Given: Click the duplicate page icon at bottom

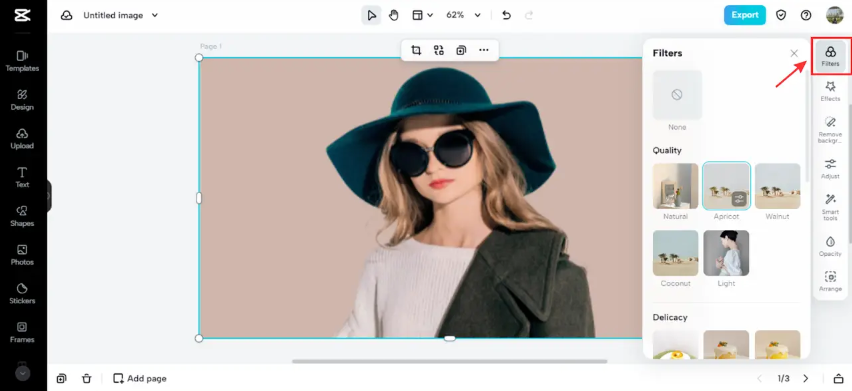Looking at the screenshot, I should [61, 379].
